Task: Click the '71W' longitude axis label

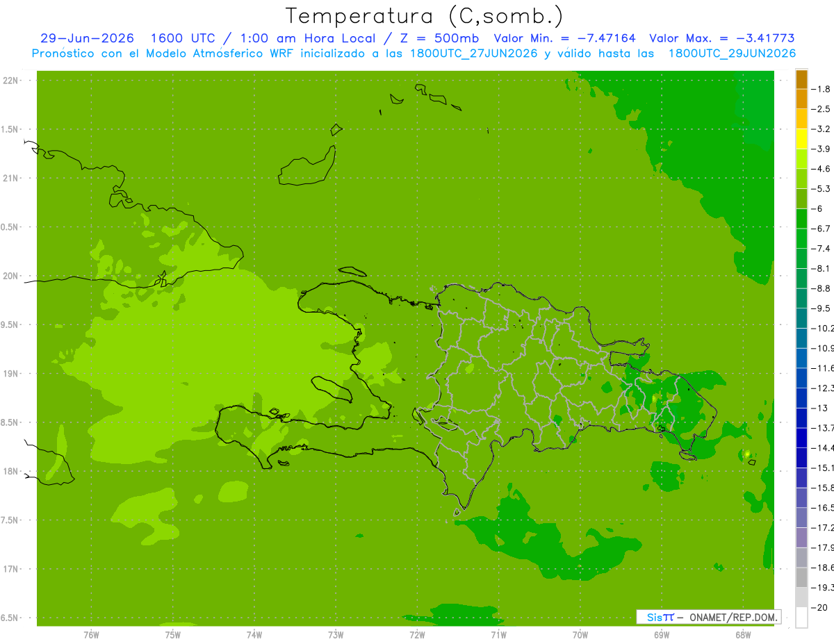Action: (x=498, y=635)
